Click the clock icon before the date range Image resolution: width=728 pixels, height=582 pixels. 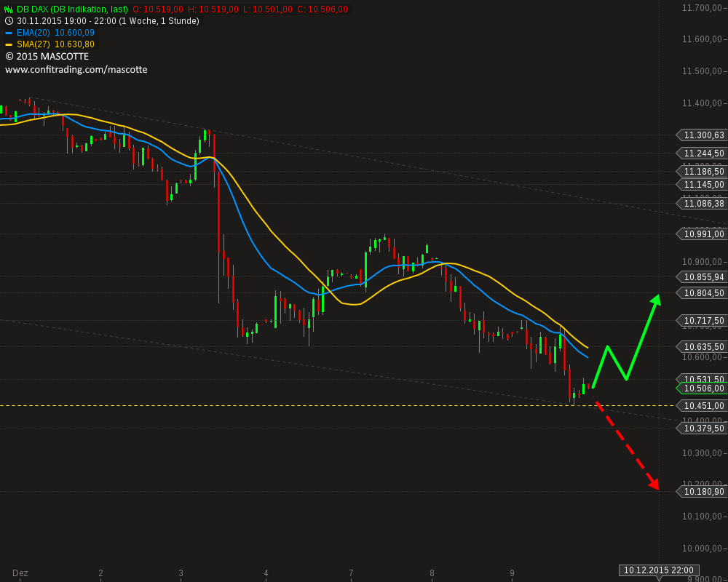[9, 21]
